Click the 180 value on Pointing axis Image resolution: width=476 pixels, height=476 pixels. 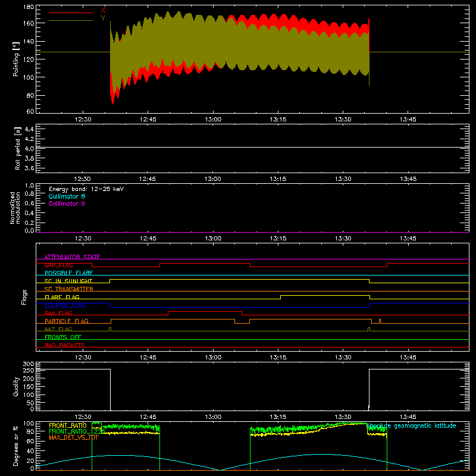click(29, 7)
